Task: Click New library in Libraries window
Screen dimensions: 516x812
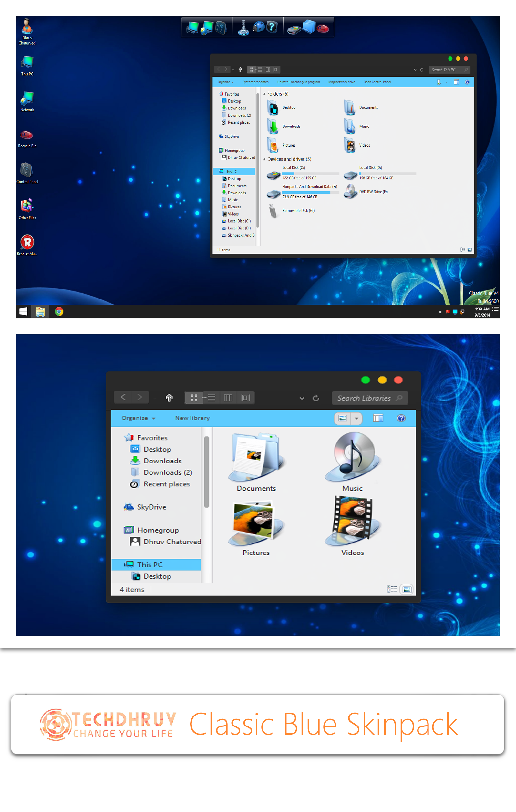Action: (192, 418)
